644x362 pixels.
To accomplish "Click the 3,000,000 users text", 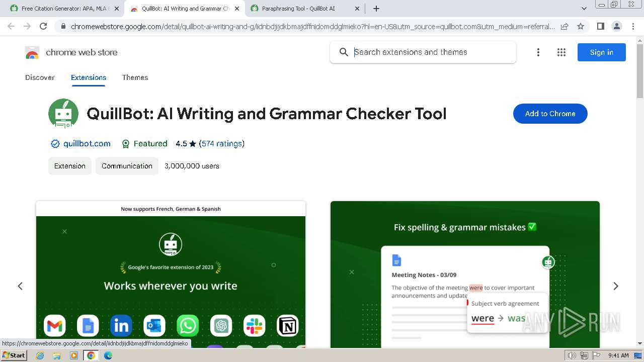I will (192, 166).
